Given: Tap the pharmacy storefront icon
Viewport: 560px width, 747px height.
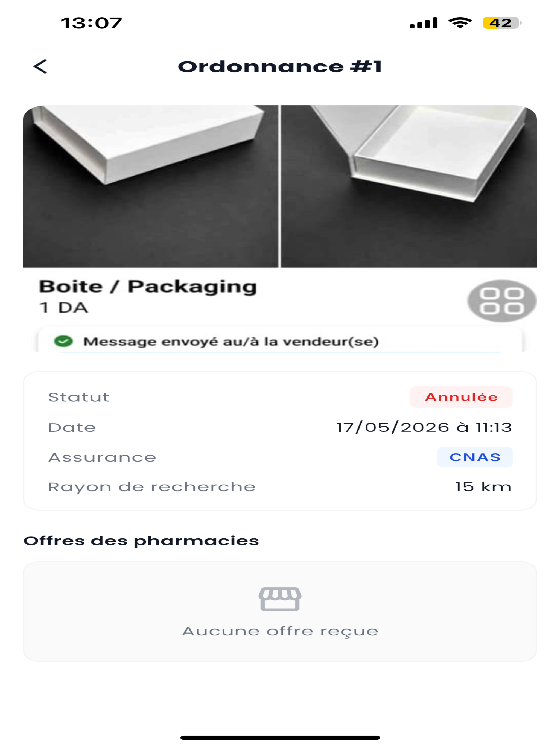Looking at the screenshot, I should pyautogui.click(x=280, y=599).
